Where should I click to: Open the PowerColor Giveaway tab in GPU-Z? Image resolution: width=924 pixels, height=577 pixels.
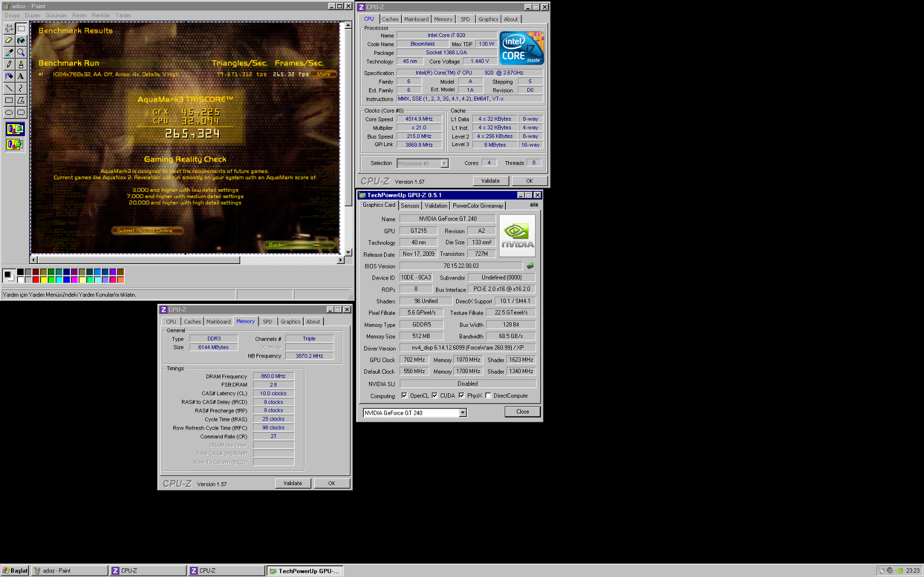[478, 206]
